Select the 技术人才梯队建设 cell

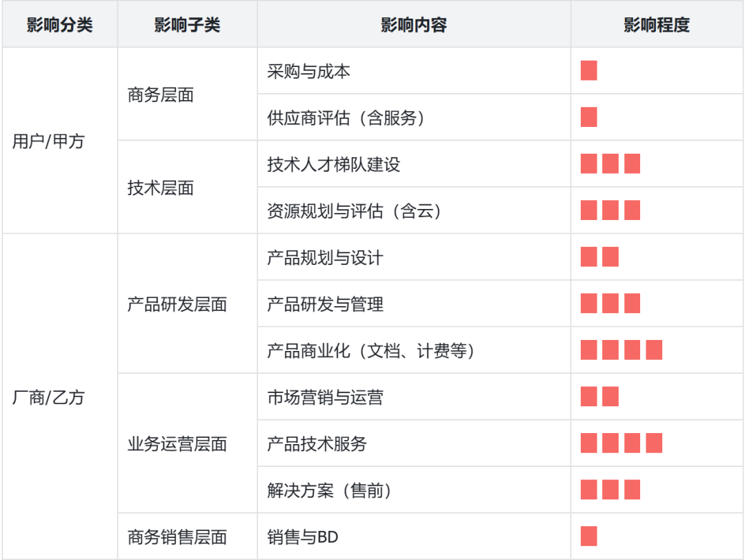tap(333, 165)
